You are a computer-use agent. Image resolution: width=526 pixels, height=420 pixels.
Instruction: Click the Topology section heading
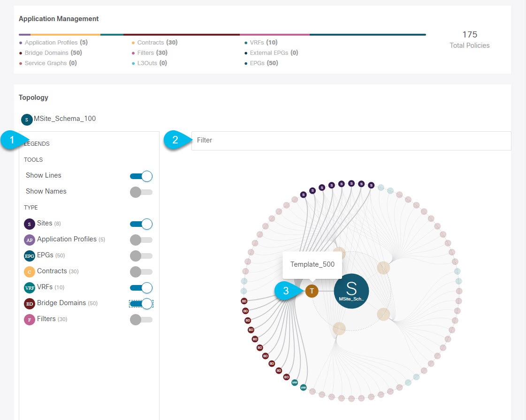click(33, 97)
